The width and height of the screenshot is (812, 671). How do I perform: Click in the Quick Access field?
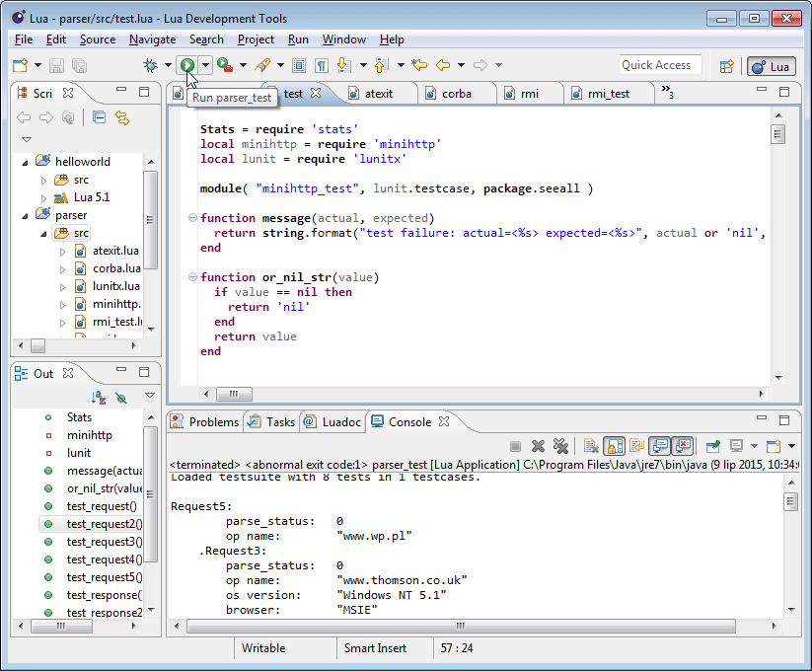pos(660,65)
